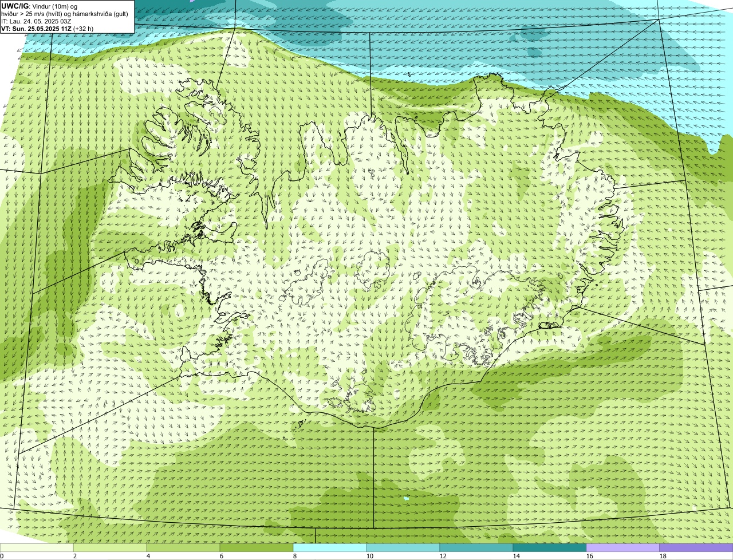Click the "VT: Sun. 25.05.2025 11Z (+32 h)" line

pyautogui.click(x=47, y=28)
